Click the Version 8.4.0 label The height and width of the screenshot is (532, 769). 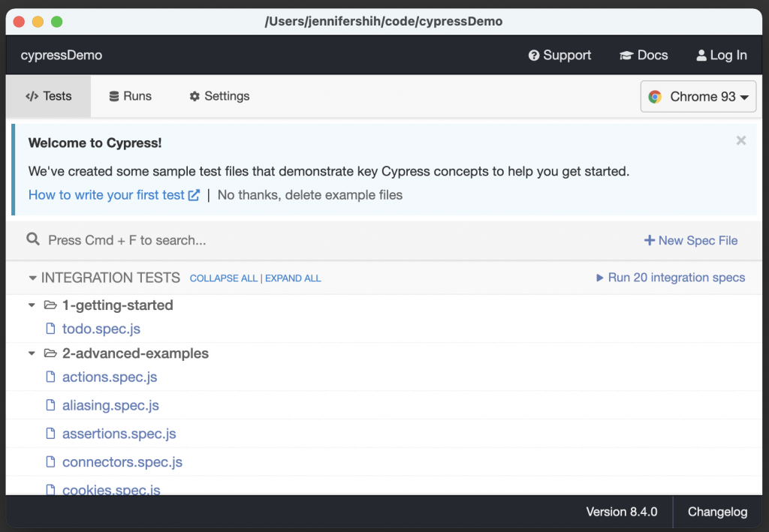click(x=621, y=512)
